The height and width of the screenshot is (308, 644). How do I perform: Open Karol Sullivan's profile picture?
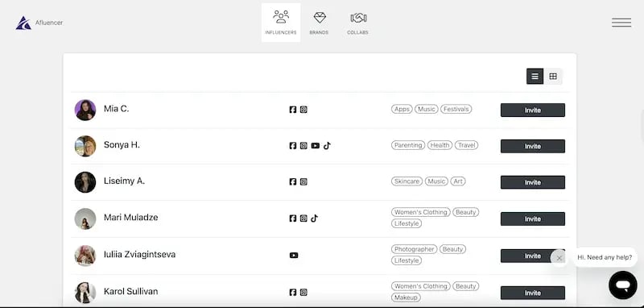(x=85, y=293)
